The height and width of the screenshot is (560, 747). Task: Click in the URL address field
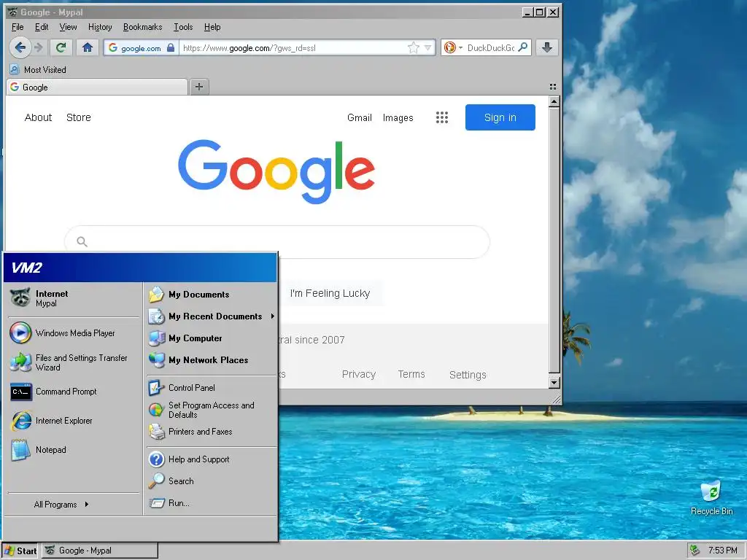(x=293, y=47)
